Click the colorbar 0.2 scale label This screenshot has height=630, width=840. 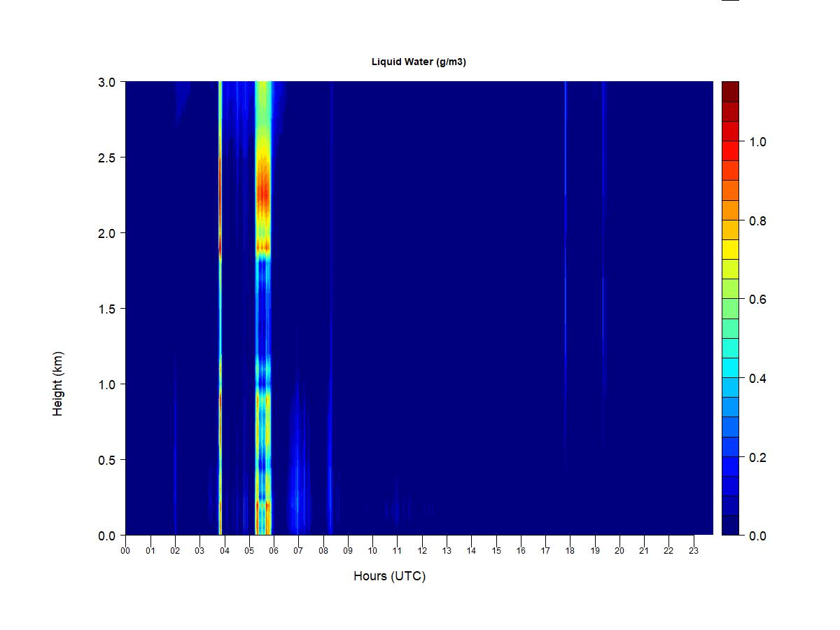(757, 458)
